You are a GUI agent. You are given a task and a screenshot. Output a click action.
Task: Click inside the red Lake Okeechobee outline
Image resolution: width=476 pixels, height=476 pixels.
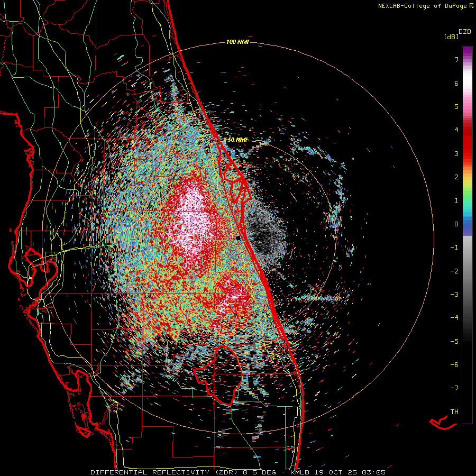tap(223, 375)
